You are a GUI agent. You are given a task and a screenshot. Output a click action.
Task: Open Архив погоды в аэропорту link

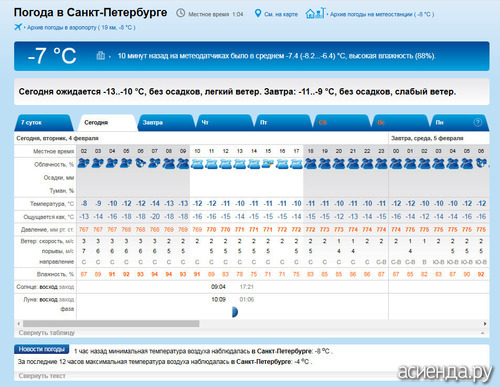point(81,27)
